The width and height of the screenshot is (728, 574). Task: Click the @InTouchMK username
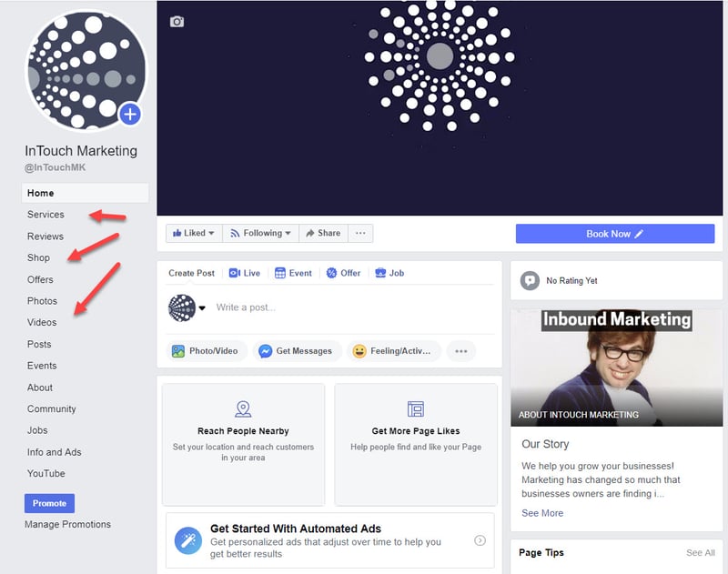(x=56, y=167)
